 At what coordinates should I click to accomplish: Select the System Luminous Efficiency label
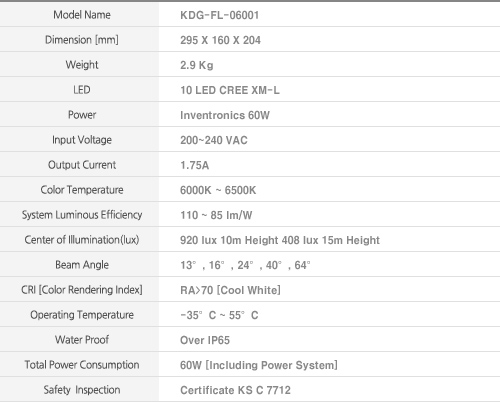[x=82, y=215]
